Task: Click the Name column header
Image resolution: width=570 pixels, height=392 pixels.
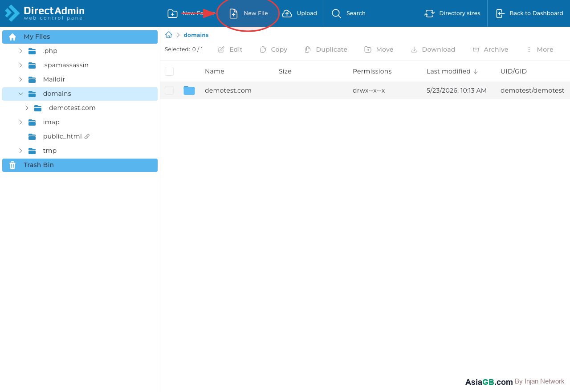Action: click(215, 71)
